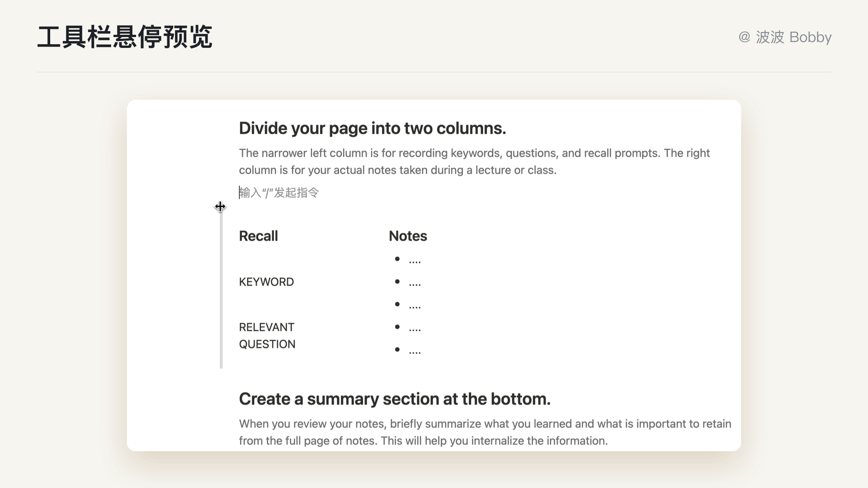Click the slide title "工具栏悬停预览"

124,37
